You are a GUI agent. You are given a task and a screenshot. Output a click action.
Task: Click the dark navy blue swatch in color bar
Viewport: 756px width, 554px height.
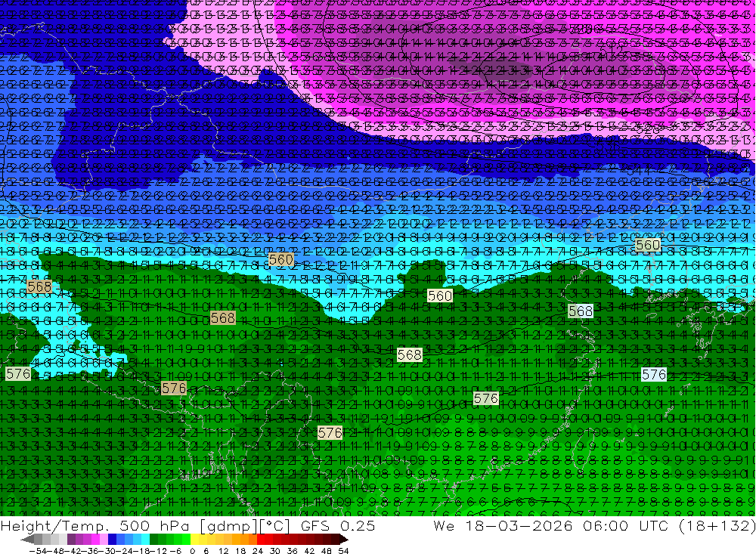(112, 540)
